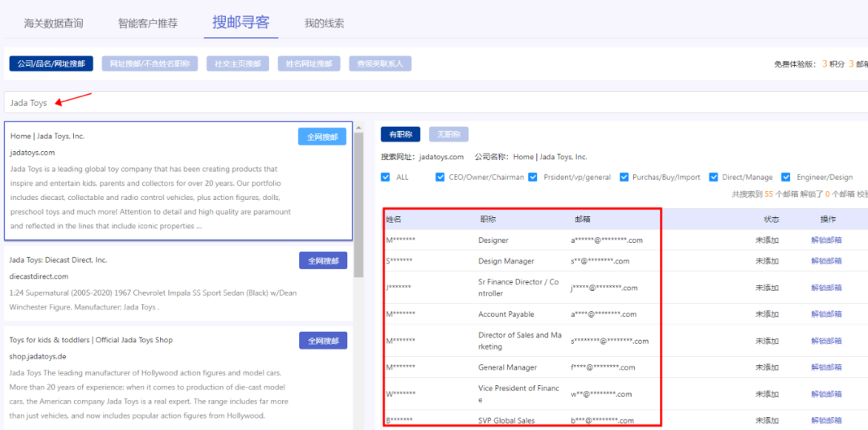Click 解锁邮箱 for Vice President of Finance row
Screen dimensions: 868x430
(826, 394)
